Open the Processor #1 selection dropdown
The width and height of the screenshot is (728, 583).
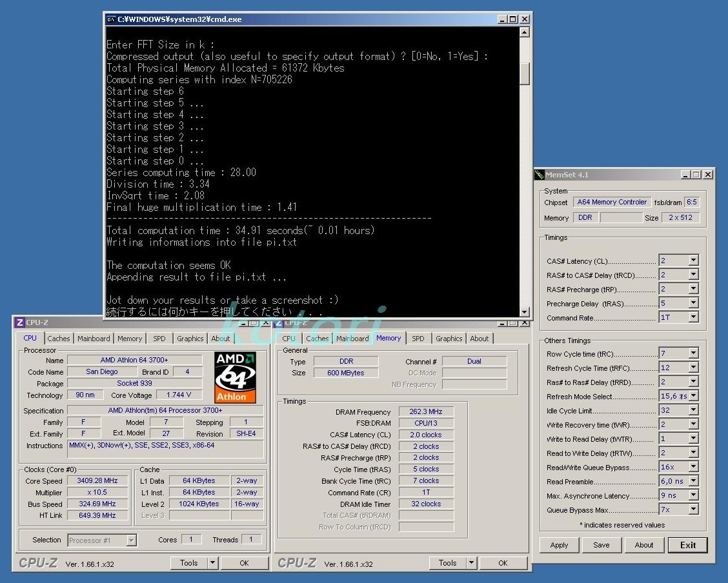132,540
